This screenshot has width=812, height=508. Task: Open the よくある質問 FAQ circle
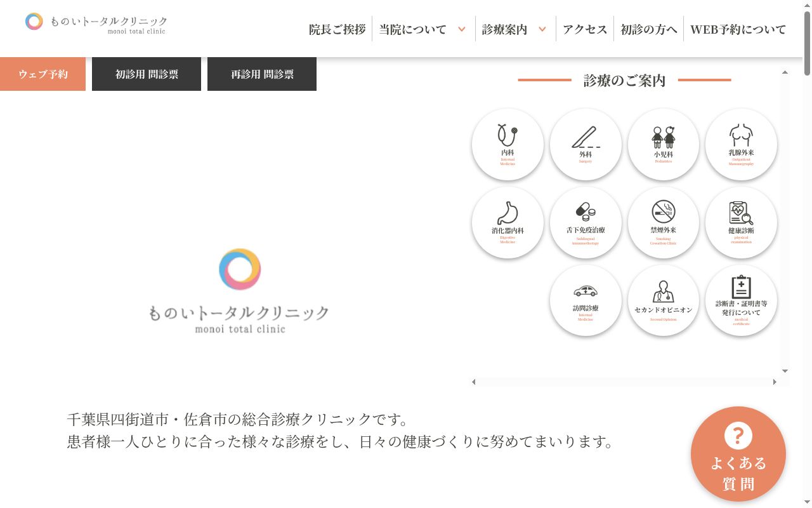pyautogui.click(x=738, y=454)
